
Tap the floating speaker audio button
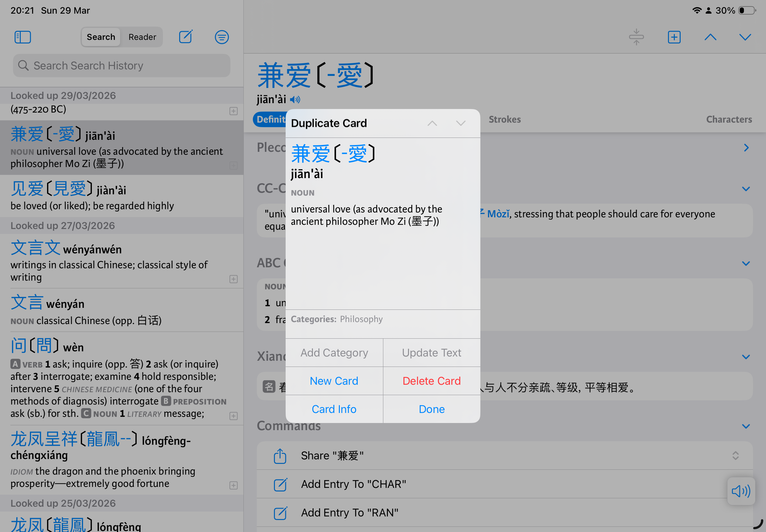[741, 491]
